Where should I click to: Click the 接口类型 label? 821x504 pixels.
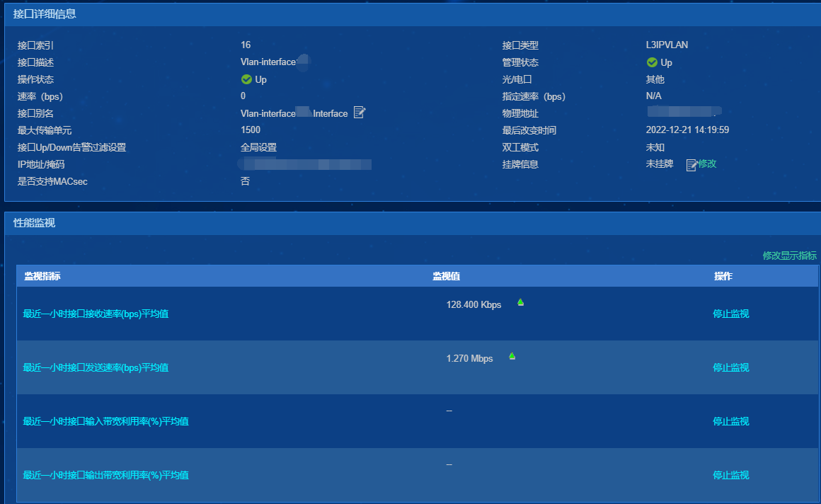pos(520,45)
